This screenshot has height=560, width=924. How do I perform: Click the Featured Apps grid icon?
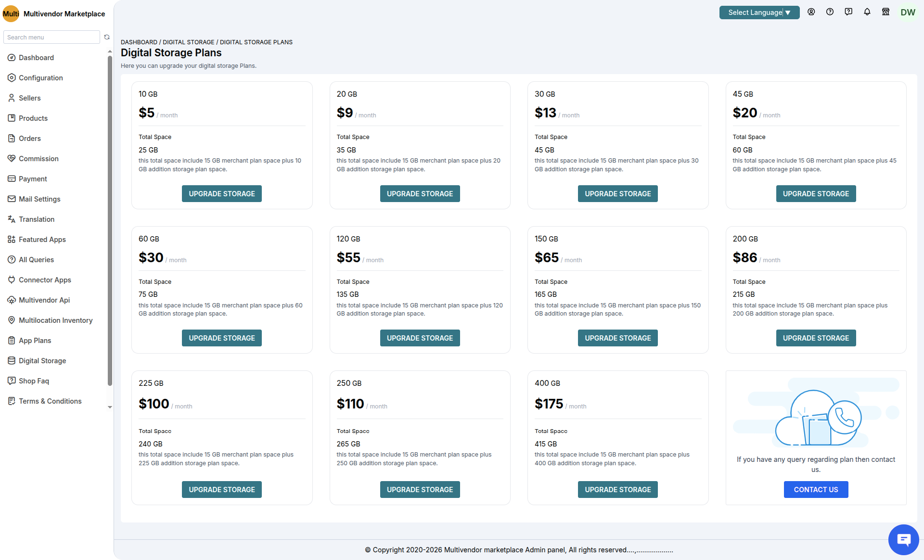[12, 240]
